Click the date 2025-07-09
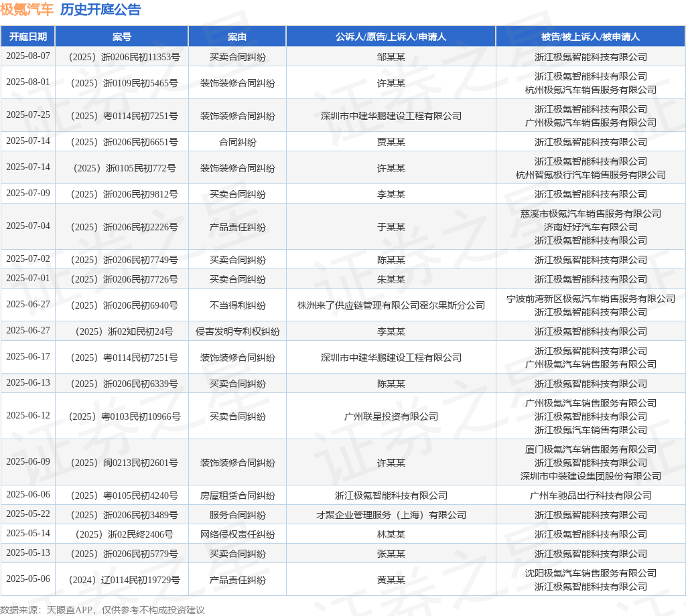Image resolution: width=686 pixels, height=616 pixels. [28, 194]
